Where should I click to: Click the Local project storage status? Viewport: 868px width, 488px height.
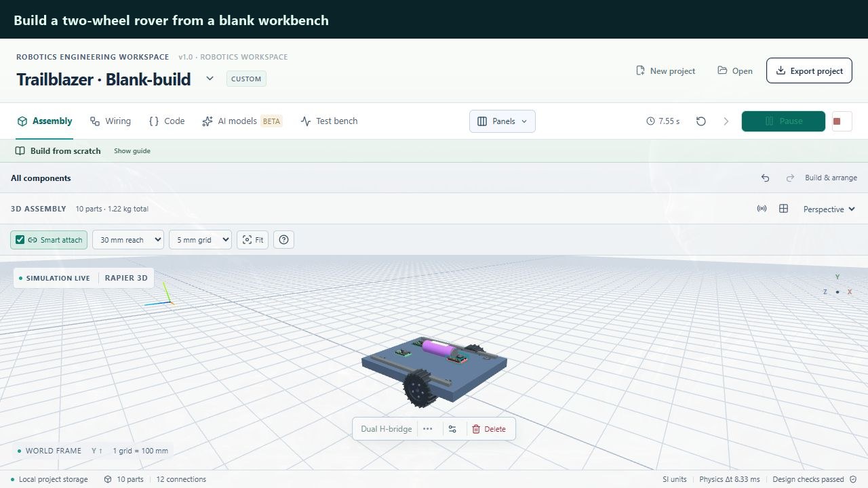(x=49, y=479)
